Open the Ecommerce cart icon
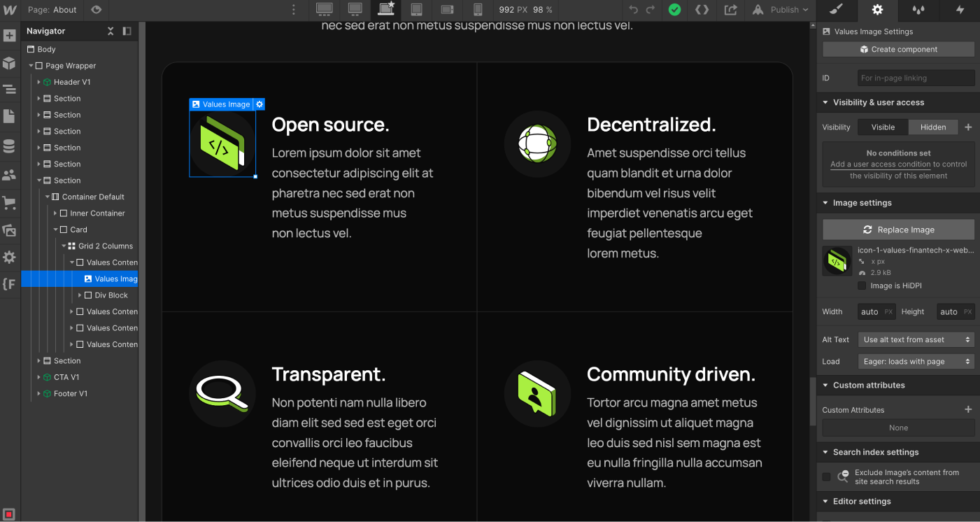Image resolution: width=980 pixels, height=522 pixels. click(x=9, y=203)
